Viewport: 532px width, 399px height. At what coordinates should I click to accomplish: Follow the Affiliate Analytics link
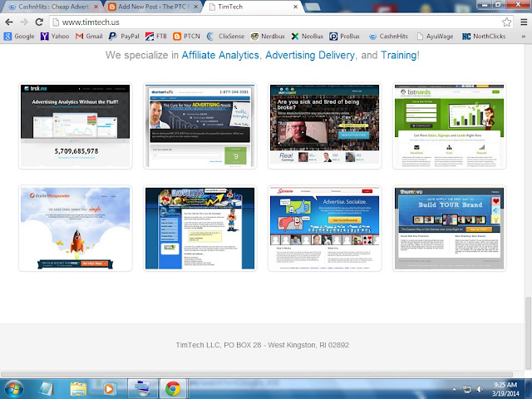click(220, 55)
